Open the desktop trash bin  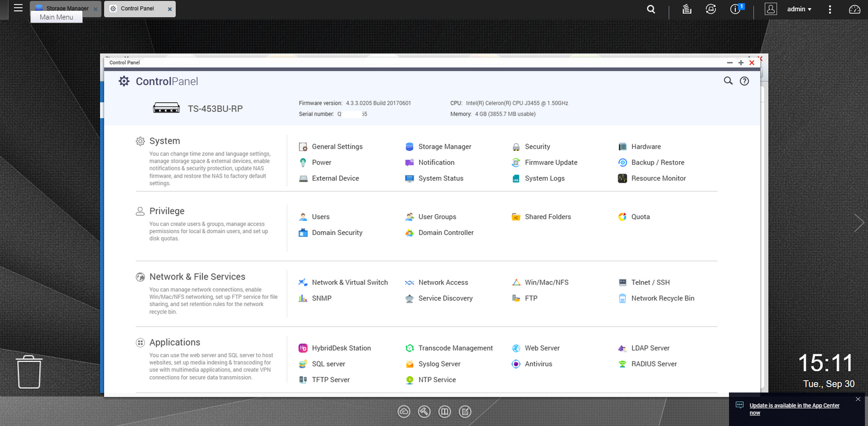(29, 371)
